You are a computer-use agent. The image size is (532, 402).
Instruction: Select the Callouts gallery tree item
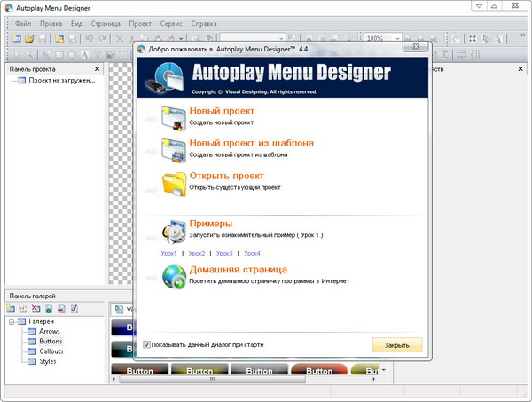(51, 351)
